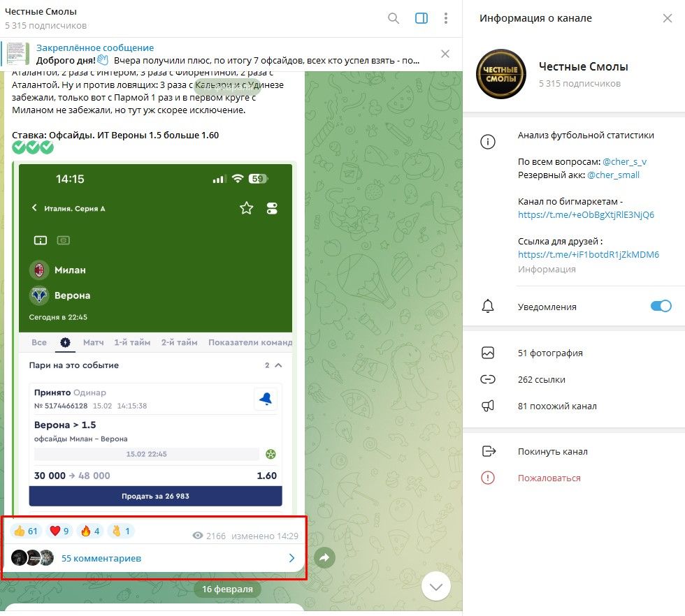
Task: Click the view count eye icon
Action: tap(197, 536)
